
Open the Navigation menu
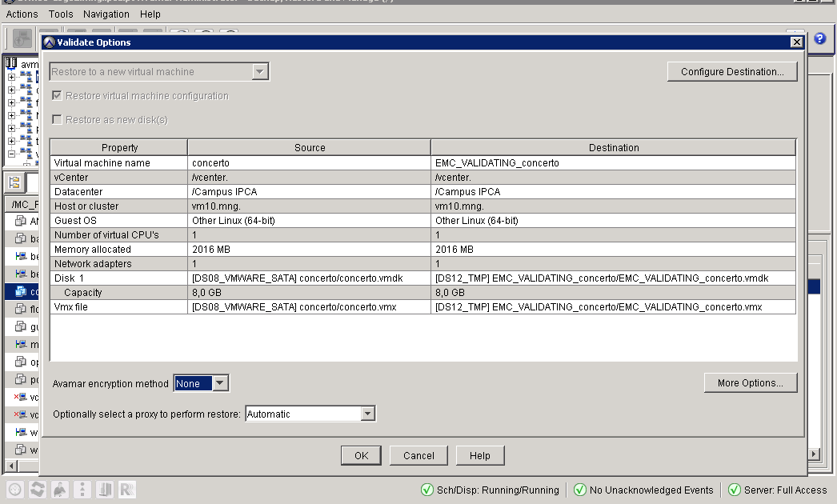106,14
